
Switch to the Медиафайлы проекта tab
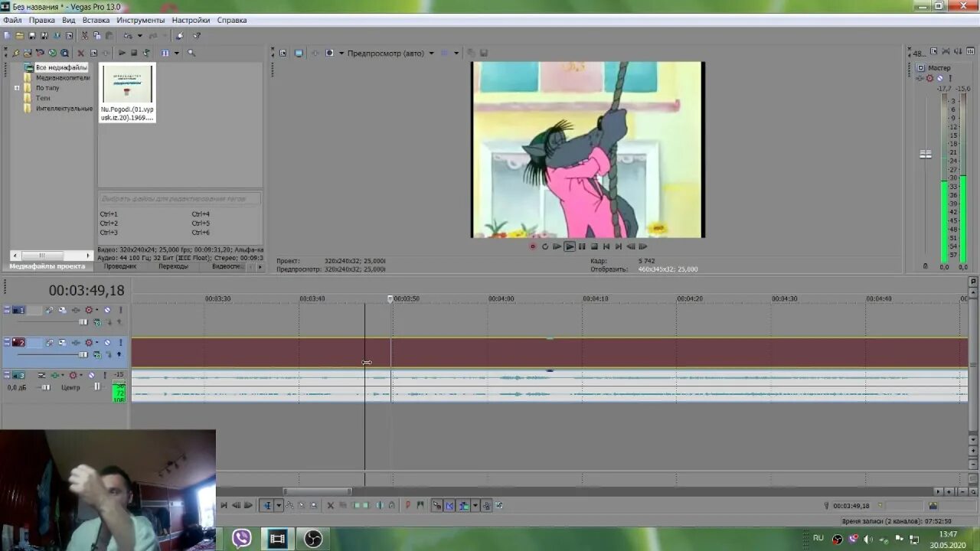click(x=47, y=266)
